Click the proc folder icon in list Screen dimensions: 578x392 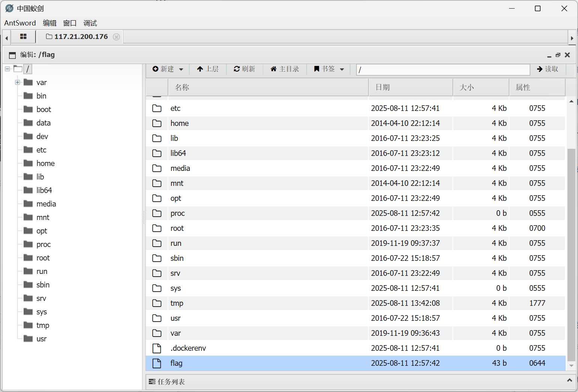tap(157, 213)
